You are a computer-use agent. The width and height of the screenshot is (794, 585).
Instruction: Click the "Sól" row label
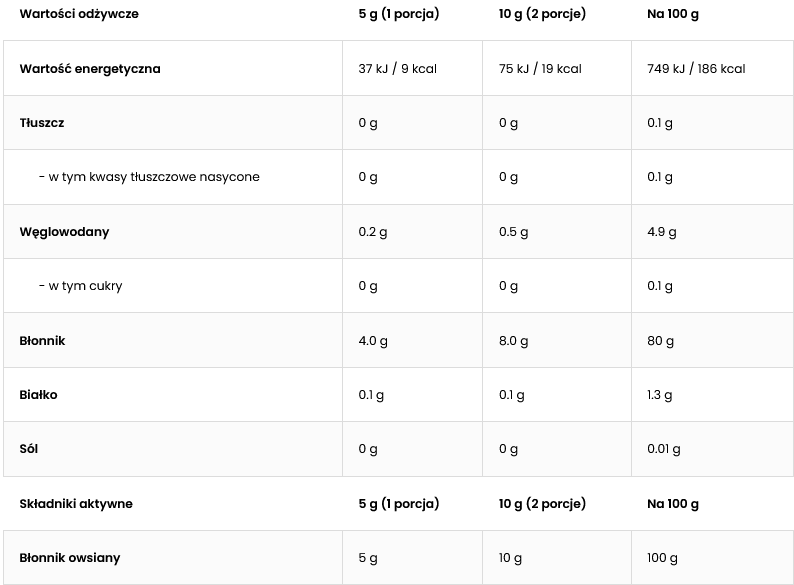point(28,449)
